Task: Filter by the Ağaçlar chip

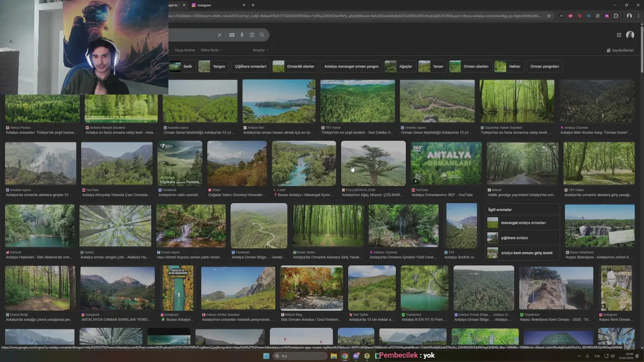Action: point(399,66)
